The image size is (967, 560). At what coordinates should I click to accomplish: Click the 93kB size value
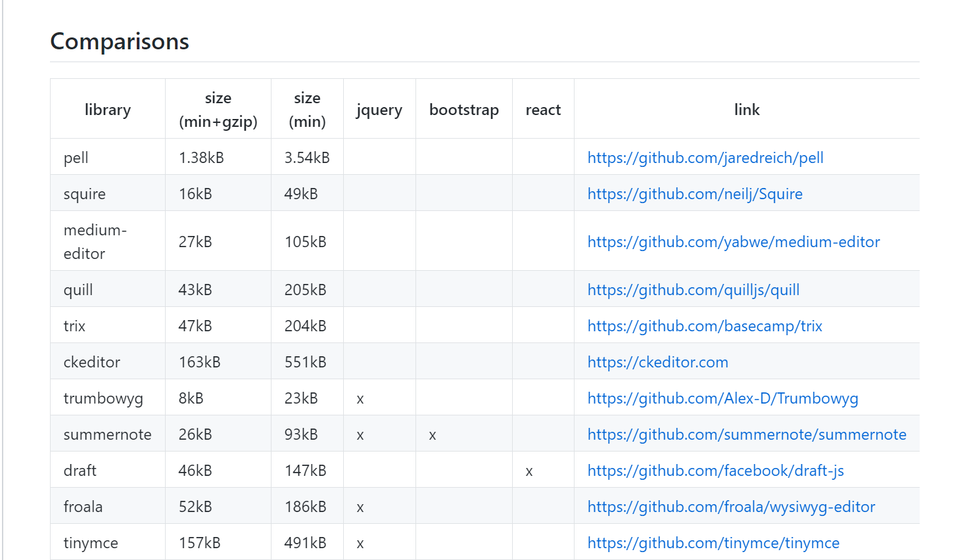pos(301,434)
